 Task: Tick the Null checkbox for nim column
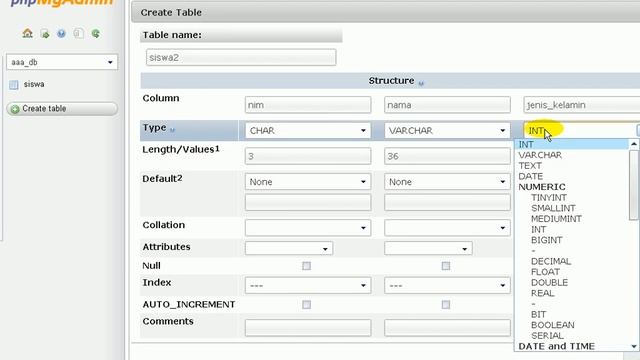click(x=306, y=266)
